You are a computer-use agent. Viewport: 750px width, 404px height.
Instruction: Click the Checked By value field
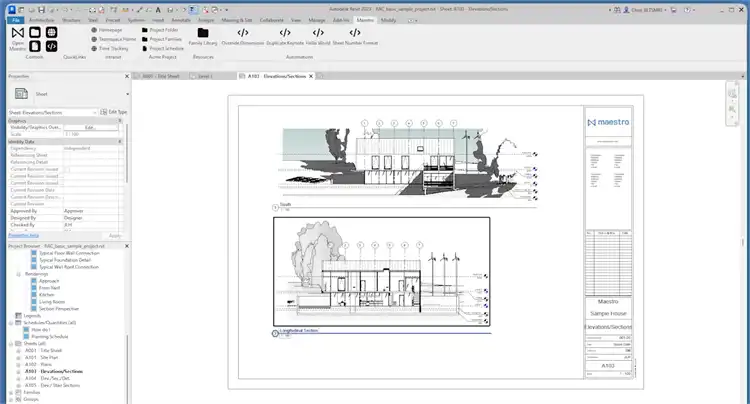click(92, 225)
